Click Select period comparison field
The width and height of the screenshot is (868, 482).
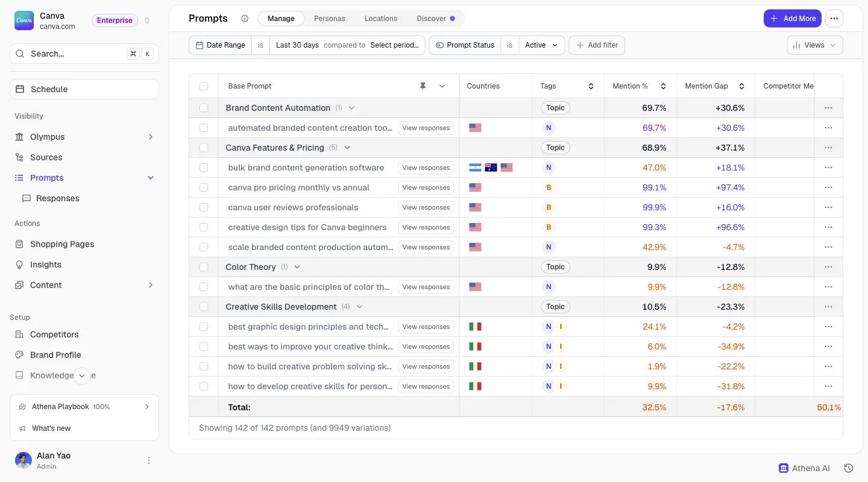[394, 45]
